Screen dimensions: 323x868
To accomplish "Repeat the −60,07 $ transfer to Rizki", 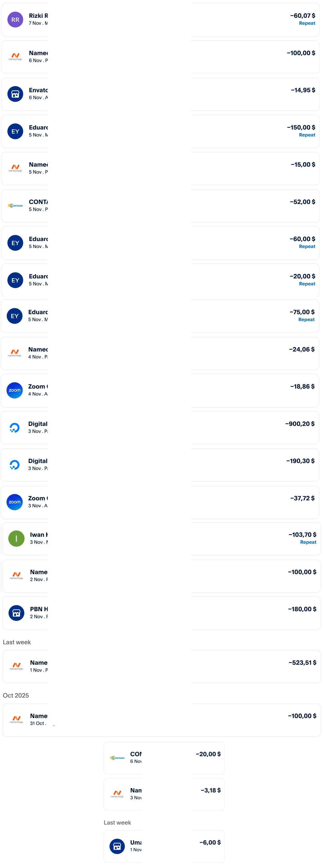I will click(x=307, y=23).
